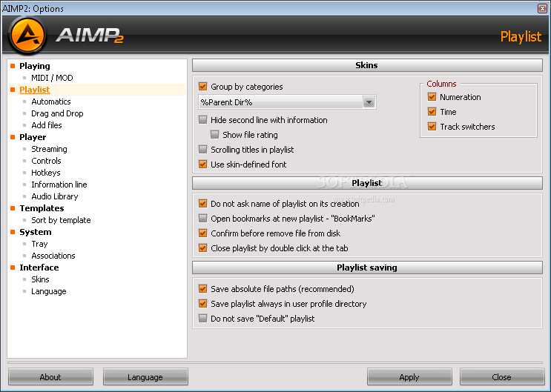Apply the changed settings

pyautogui.click(x=409, y=377)
